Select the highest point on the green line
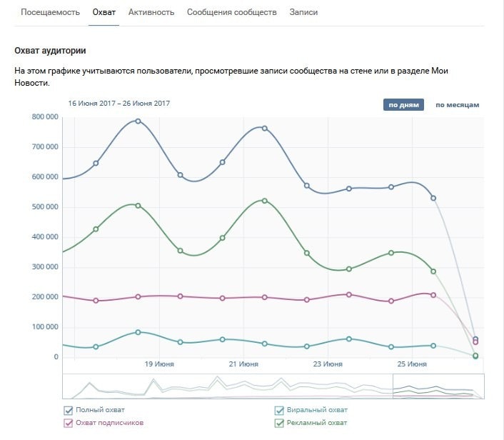Screen dimensions: 504x440 [x=264, y=201]
